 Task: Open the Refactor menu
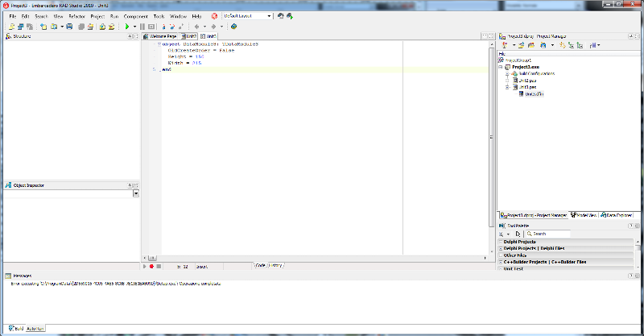76,16
